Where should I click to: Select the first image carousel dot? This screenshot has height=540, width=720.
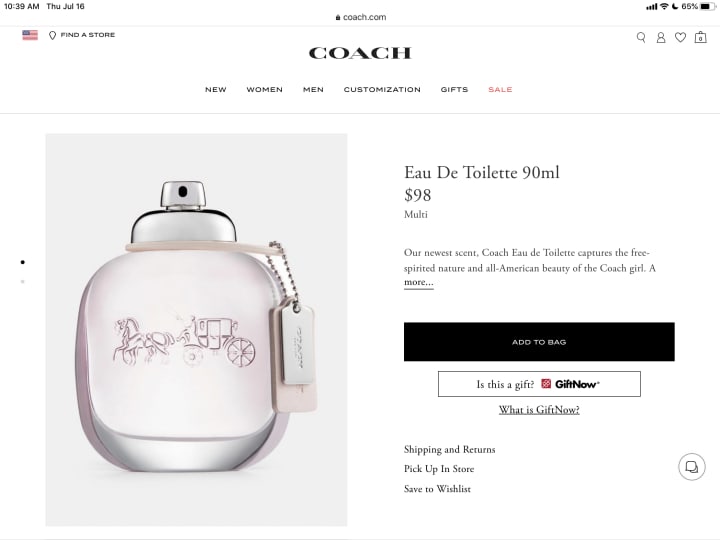click(x=22, y=262)
